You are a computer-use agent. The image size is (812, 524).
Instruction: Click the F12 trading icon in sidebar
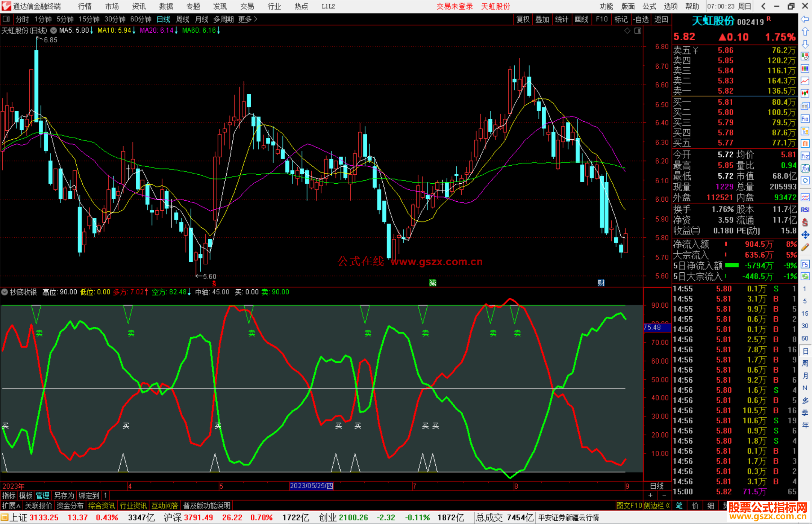805,156
